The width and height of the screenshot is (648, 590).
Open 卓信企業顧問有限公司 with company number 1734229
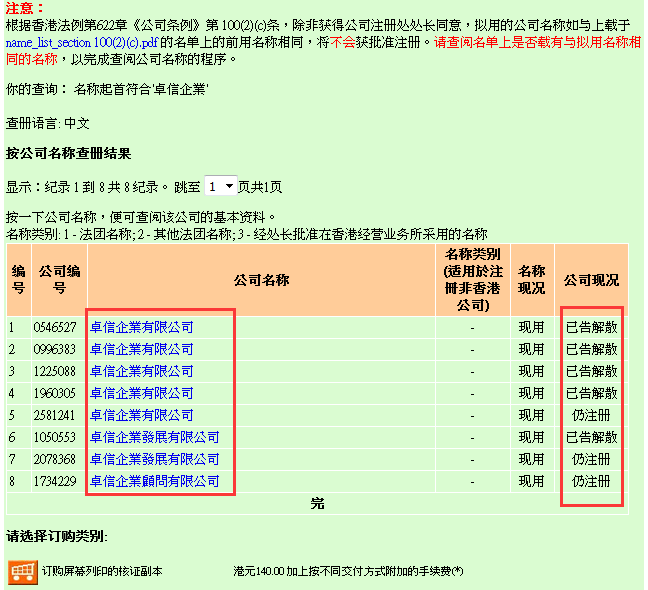pos(155,481)
